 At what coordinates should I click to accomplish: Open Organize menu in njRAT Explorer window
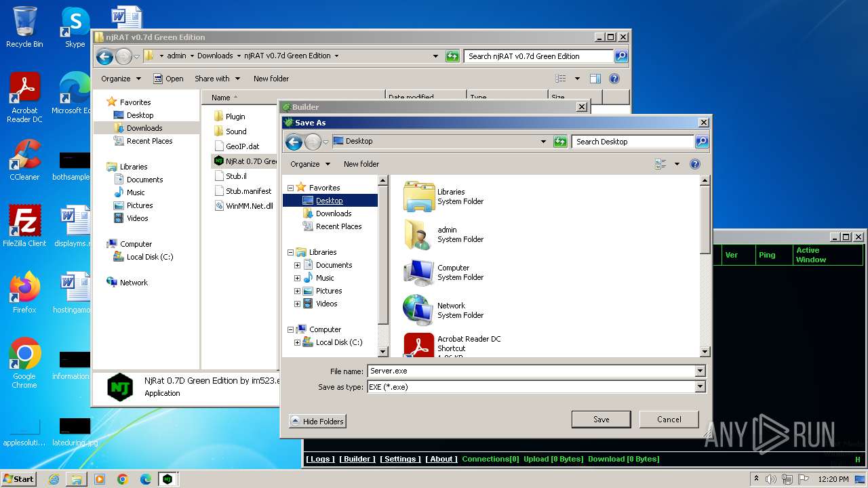[x=121, y=79]
